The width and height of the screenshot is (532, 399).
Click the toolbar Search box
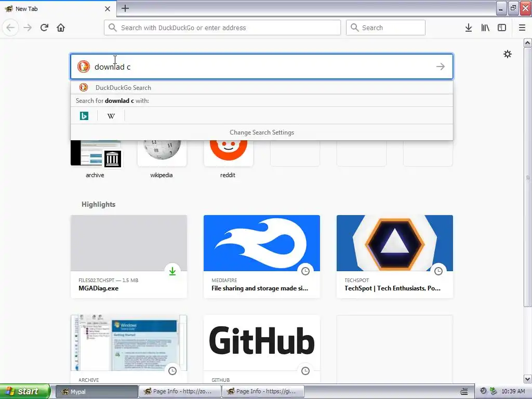click(x=385, y=28)
